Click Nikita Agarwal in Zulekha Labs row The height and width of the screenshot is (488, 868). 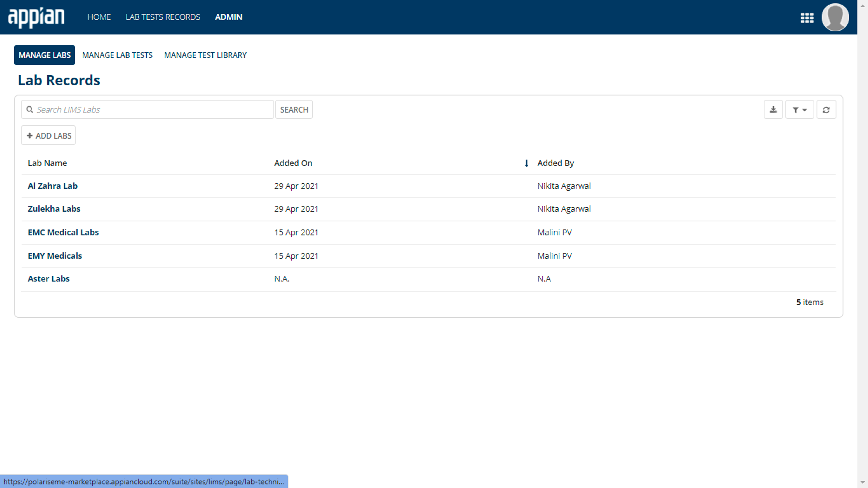[x=564, y=209]
